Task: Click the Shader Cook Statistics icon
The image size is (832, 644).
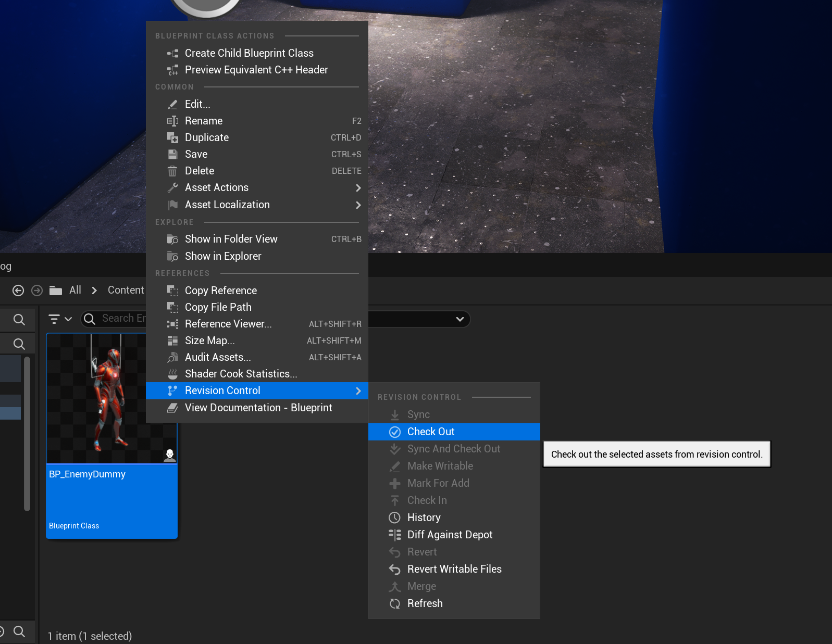Action: [x=172, y=374]
